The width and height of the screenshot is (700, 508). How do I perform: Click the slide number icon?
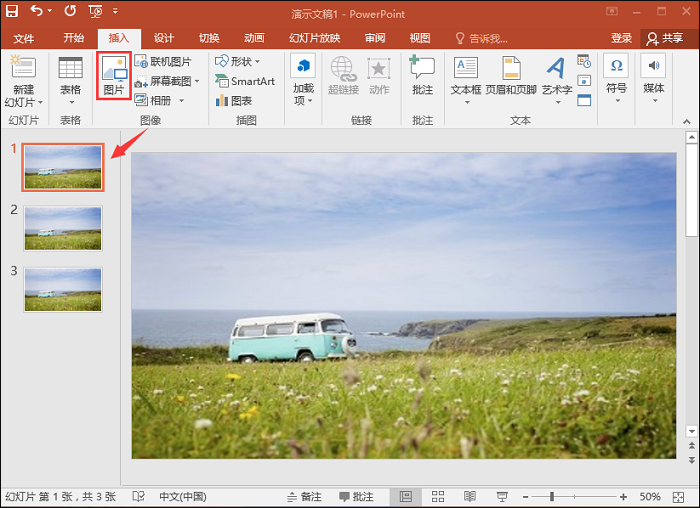pyautogui.click(x=584, y=81)
